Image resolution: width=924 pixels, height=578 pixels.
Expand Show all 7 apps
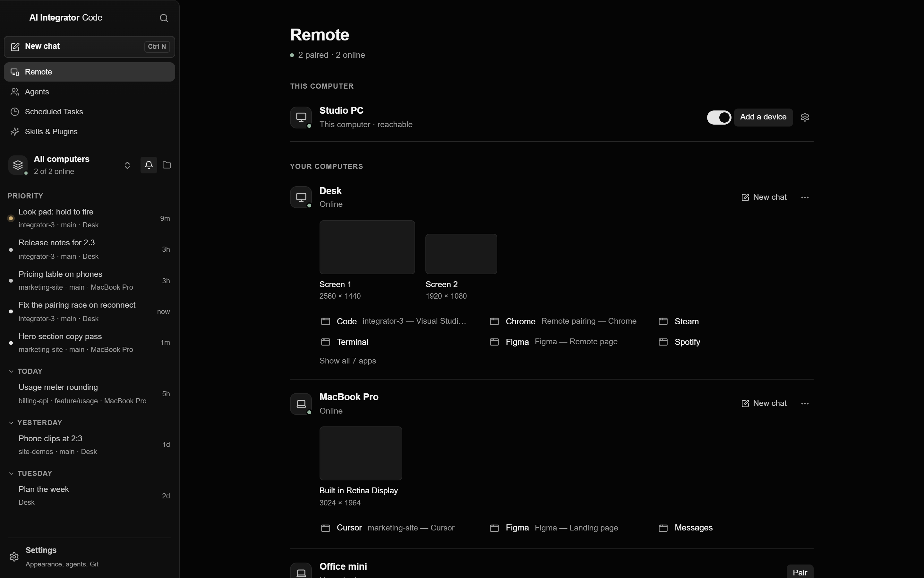pyautogui.click(x=347, y=361)
